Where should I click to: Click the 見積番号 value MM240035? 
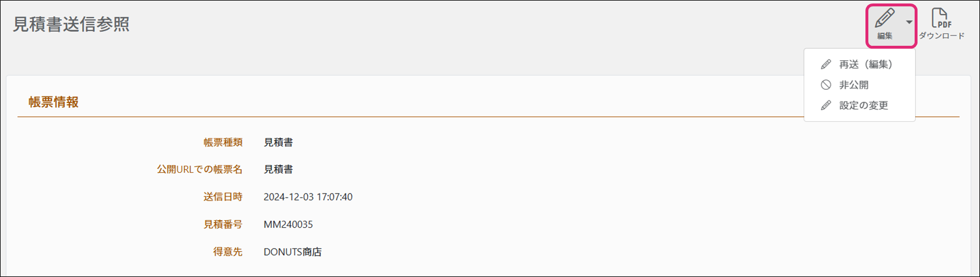(x=288, y=224)
